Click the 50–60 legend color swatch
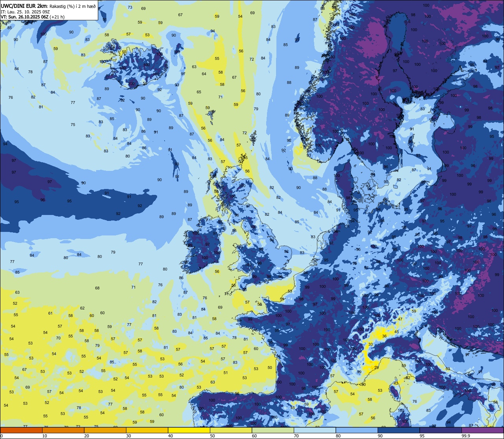 click(x=231, y=430)
